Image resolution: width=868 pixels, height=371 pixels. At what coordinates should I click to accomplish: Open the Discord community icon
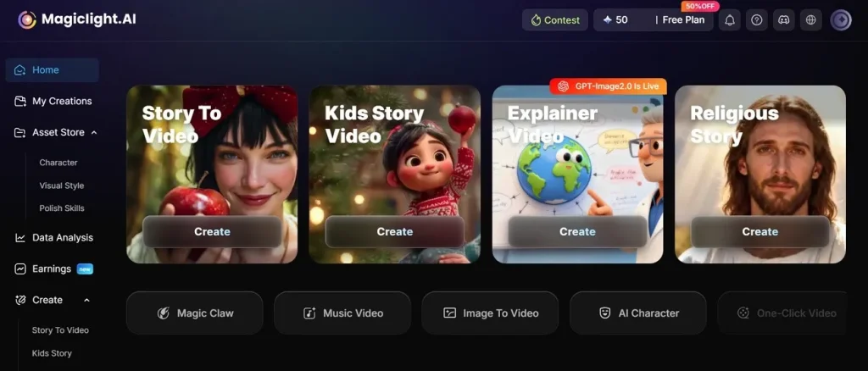784,19
